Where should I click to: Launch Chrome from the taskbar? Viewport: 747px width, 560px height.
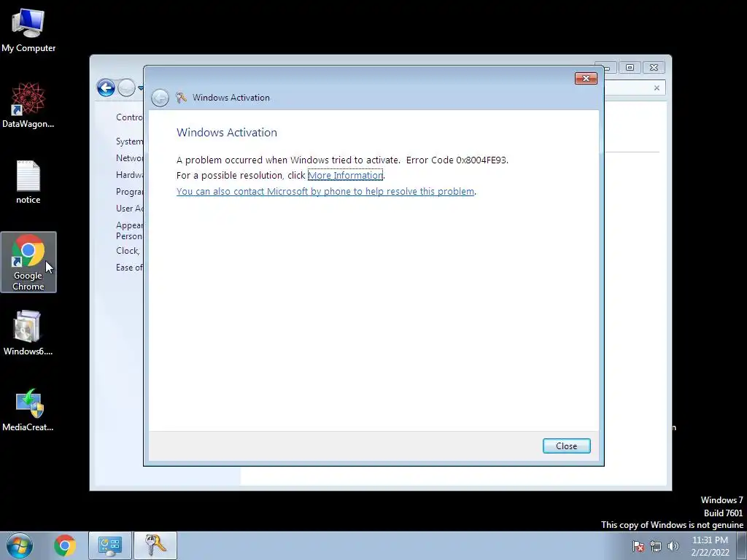pos(65,545)
